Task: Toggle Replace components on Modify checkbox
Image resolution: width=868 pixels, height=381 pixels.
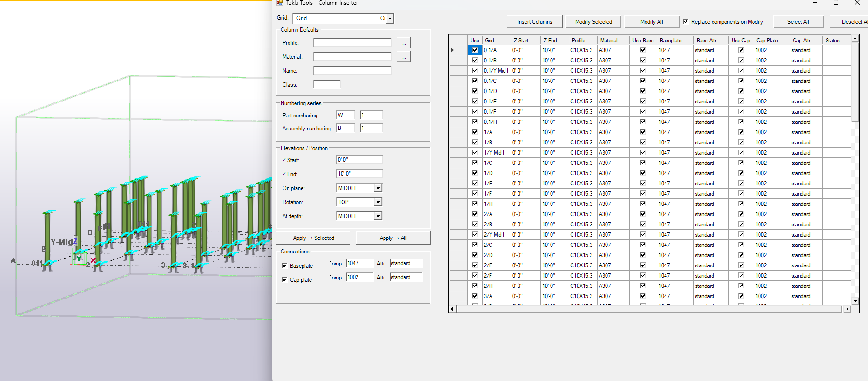Action: [x=686, y=21]
